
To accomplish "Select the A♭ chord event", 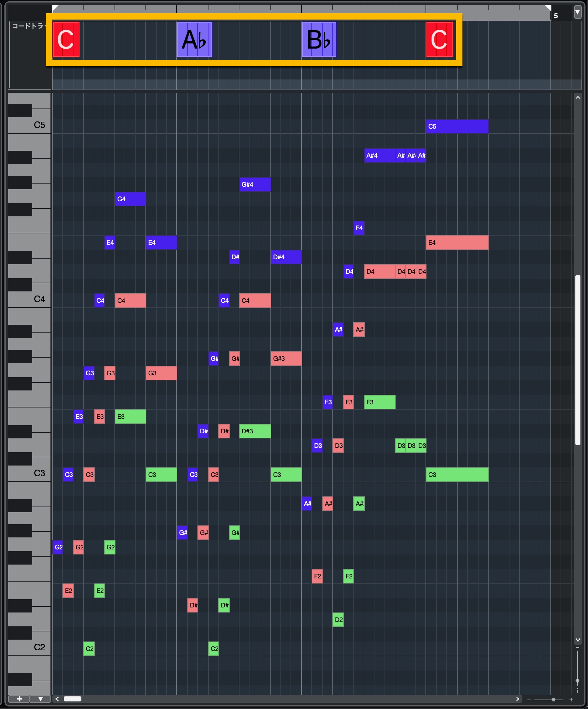I will 195,39.
